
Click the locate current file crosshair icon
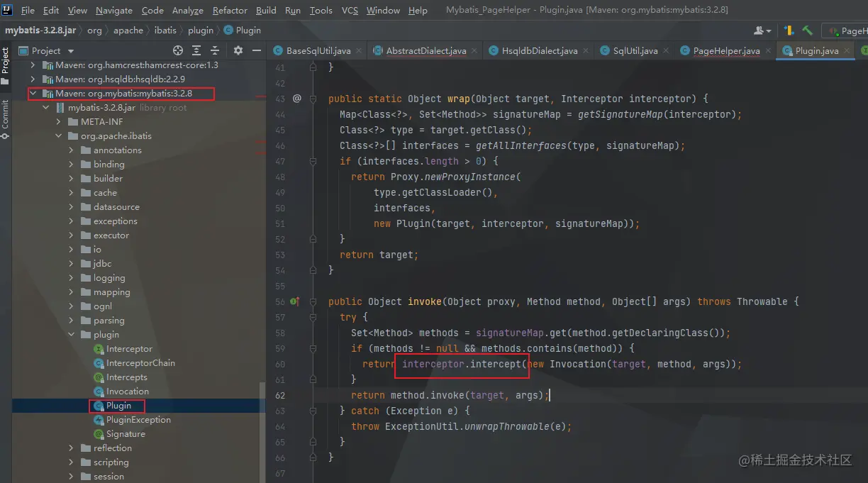pos(178,50)
